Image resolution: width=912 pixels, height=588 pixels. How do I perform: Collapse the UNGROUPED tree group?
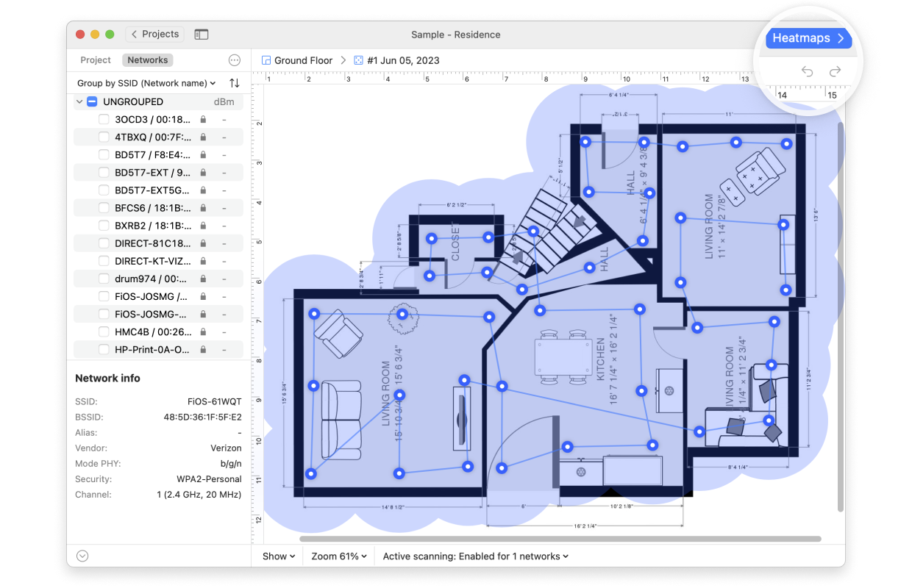click(x=79, y=101)
